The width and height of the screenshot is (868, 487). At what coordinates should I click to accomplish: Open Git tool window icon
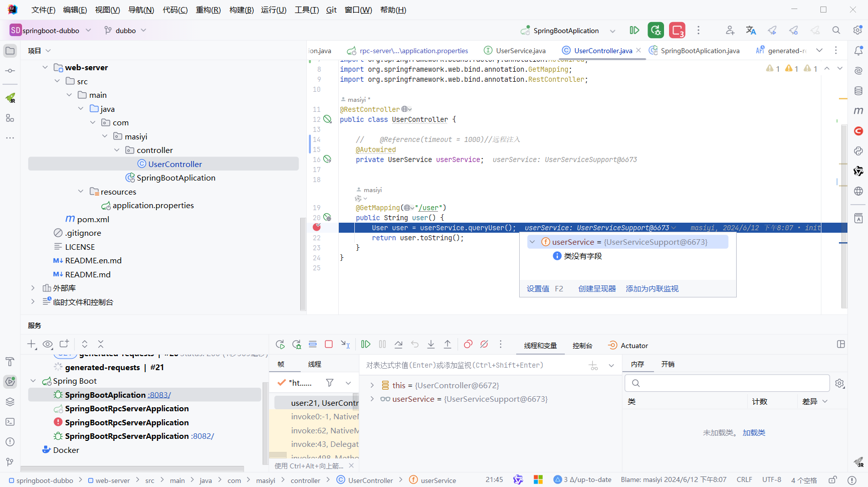tap(10, 462)
